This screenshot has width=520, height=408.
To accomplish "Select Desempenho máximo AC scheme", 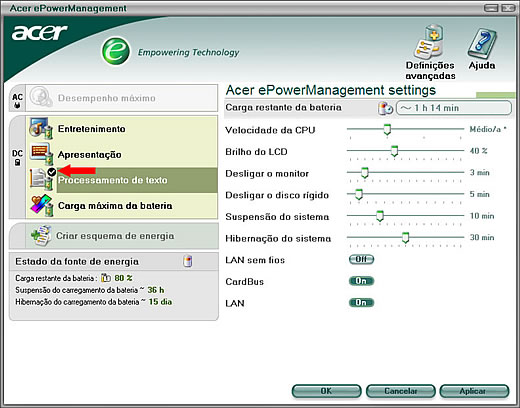I will pyautogui.click(x=122, y=98).
